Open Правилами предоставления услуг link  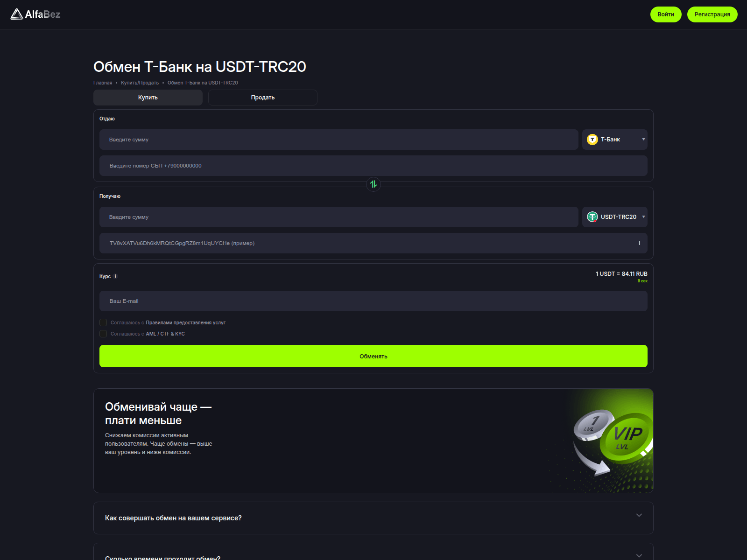tap(185, 322)
